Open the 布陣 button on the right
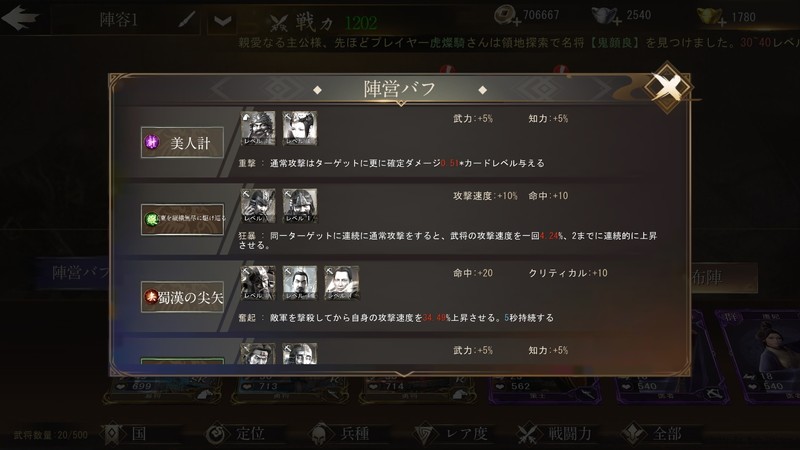Viewport: 800px width, 450px height. point(723,278)
